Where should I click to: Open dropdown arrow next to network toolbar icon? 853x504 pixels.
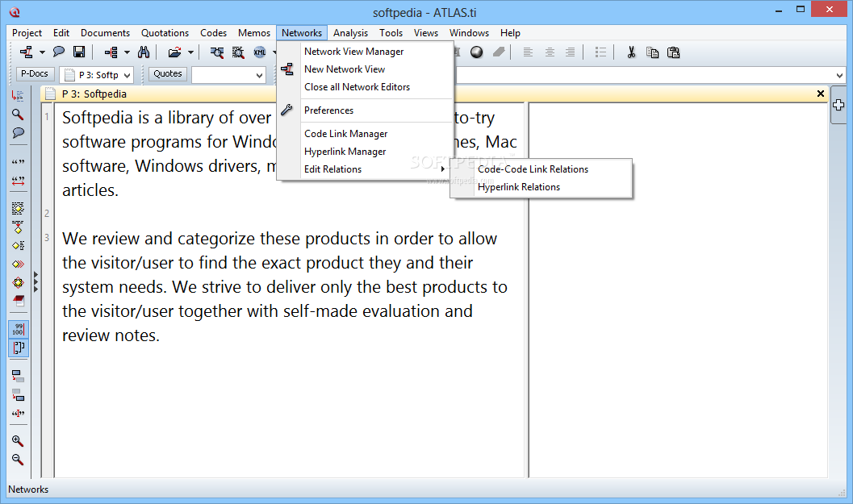(42, 52)
